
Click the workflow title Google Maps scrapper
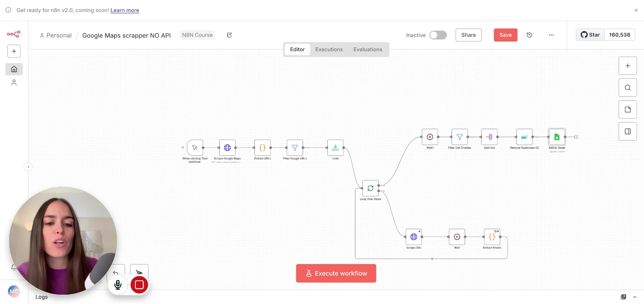pyautogui.click(x=126, y=35)
